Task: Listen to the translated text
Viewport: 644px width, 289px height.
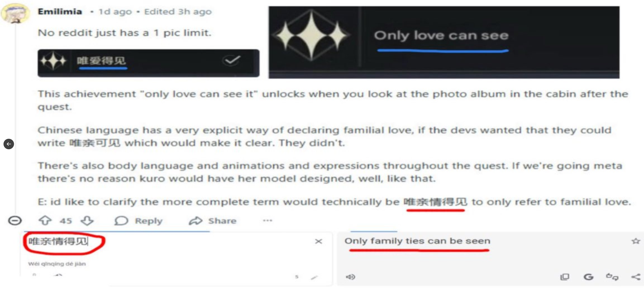Action: click(x=351, y=277)
